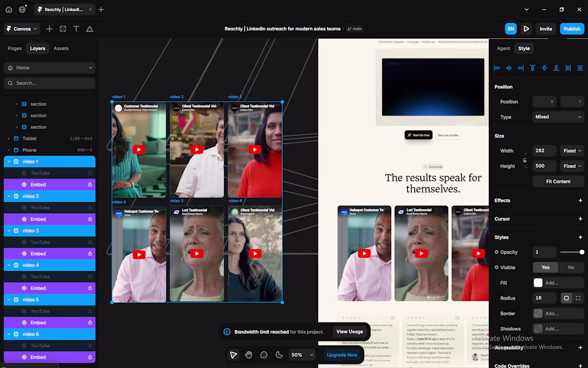The width and height of the screenshot is (588, 368).
Task: Distribute selection horizontally
Action: [568, 68]
